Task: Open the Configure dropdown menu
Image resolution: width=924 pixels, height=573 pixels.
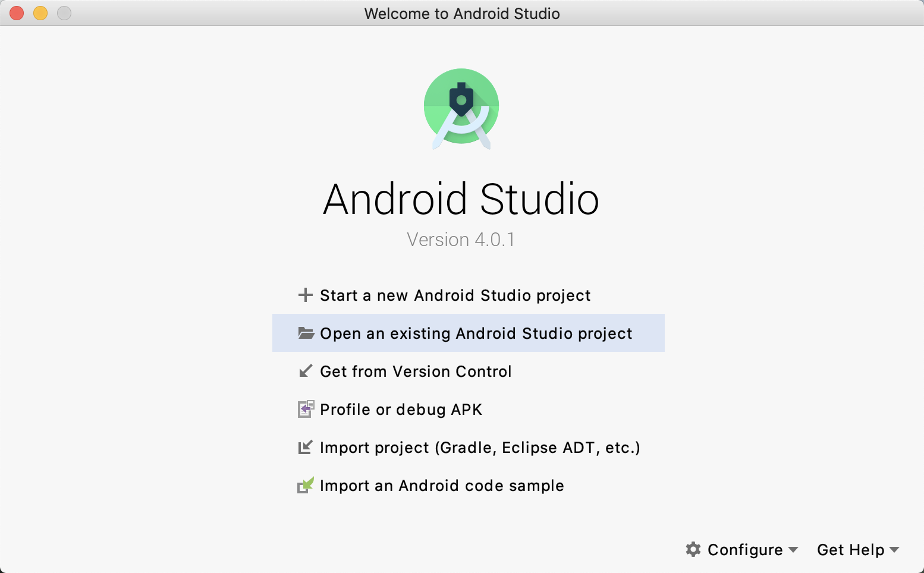Action: point(744,550)
